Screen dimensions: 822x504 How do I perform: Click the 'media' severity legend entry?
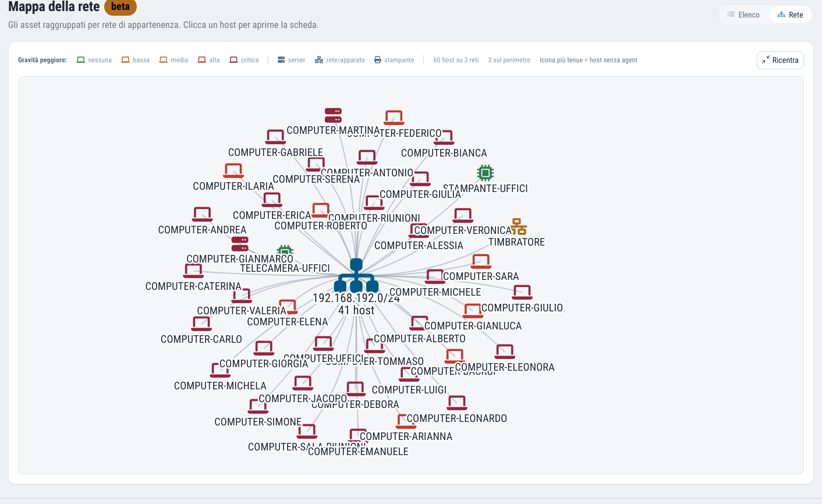tap(173, 60)
